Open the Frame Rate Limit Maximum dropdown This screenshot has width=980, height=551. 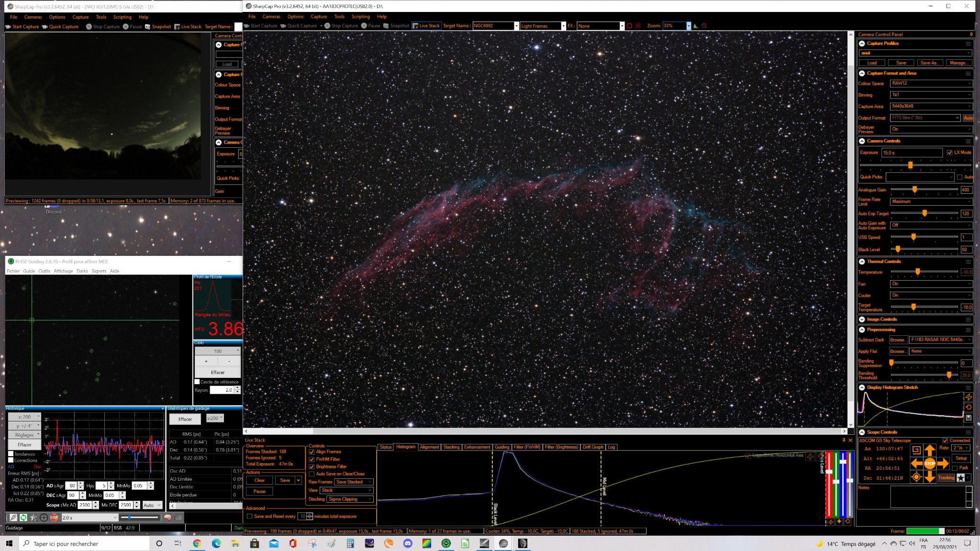(931, 201)
